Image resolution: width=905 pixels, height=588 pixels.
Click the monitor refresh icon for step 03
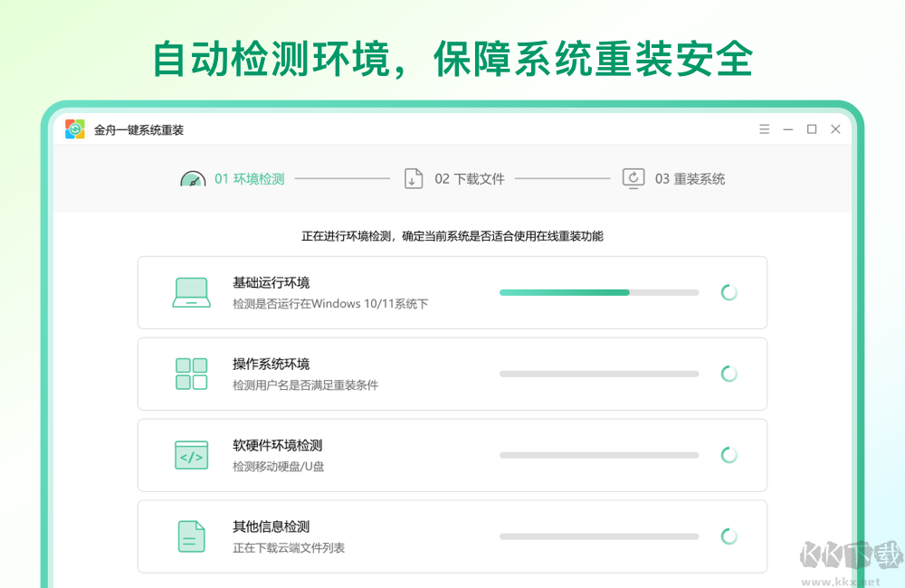click(x=633, y=178)
